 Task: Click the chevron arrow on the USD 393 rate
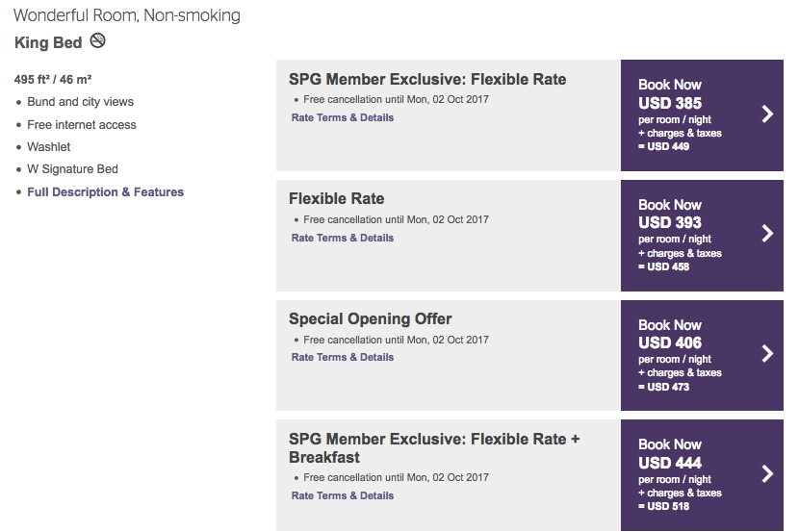pos(767,234)
